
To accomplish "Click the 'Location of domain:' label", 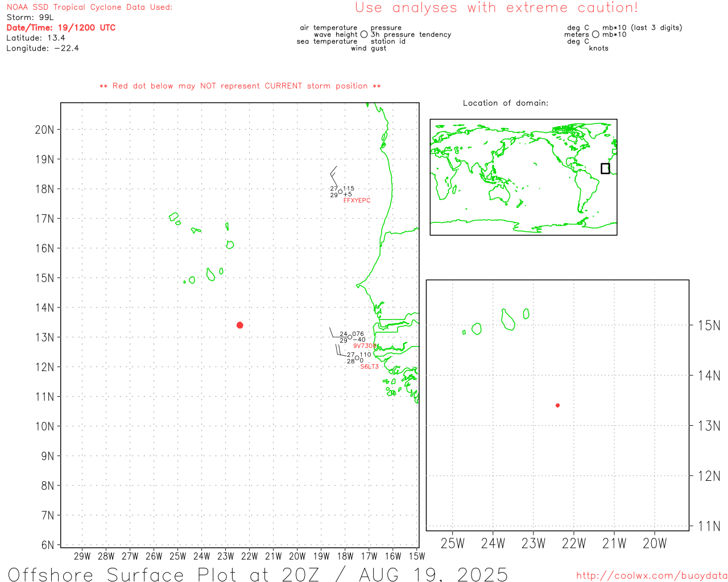I will pyautogui.click(x=506, y=103).
